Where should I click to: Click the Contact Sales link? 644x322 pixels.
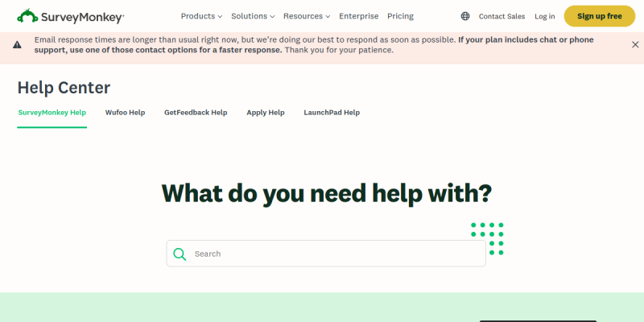tap(502, 16)
